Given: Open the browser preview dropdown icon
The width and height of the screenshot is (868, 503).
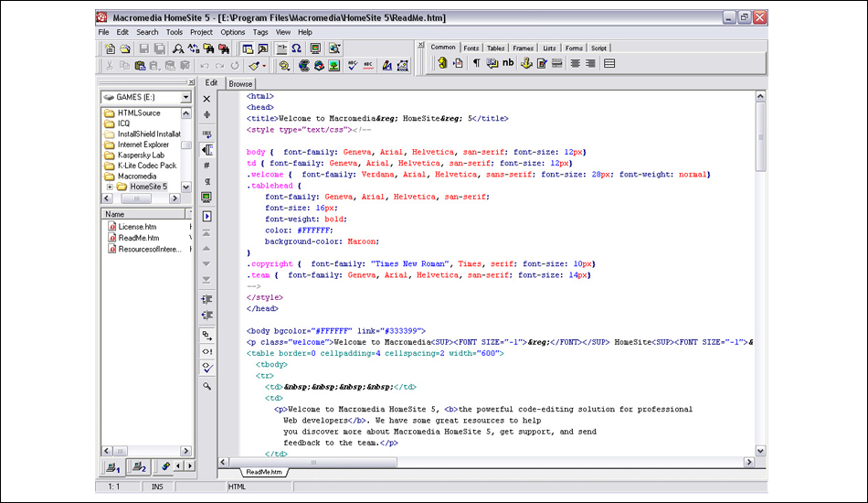Looking at the screenshot, I should (x=333, y=48).
